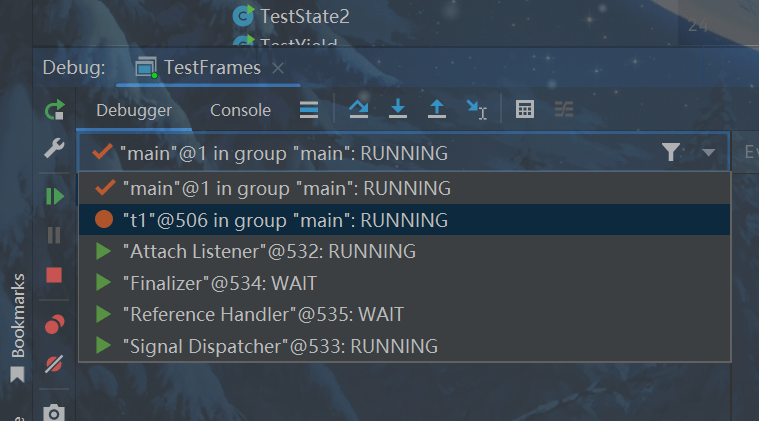Click the Step Out icon

(x=436, y=110)
